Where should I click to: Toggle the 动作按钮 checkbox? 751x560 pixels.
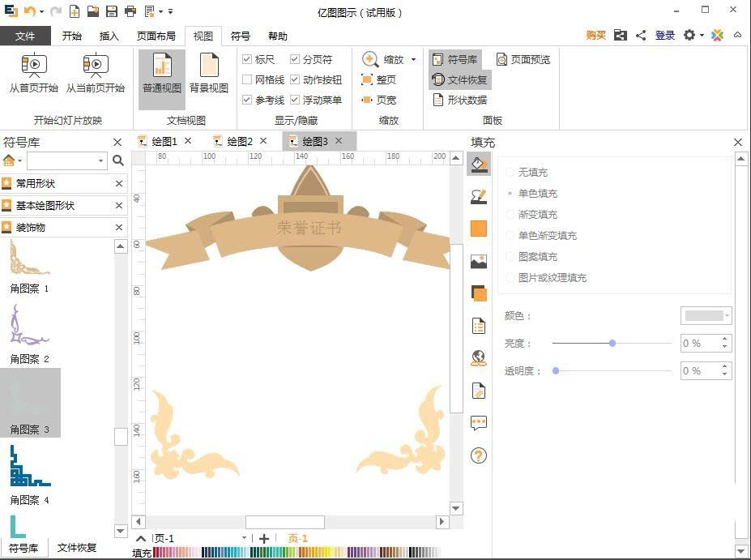(293, 79)
